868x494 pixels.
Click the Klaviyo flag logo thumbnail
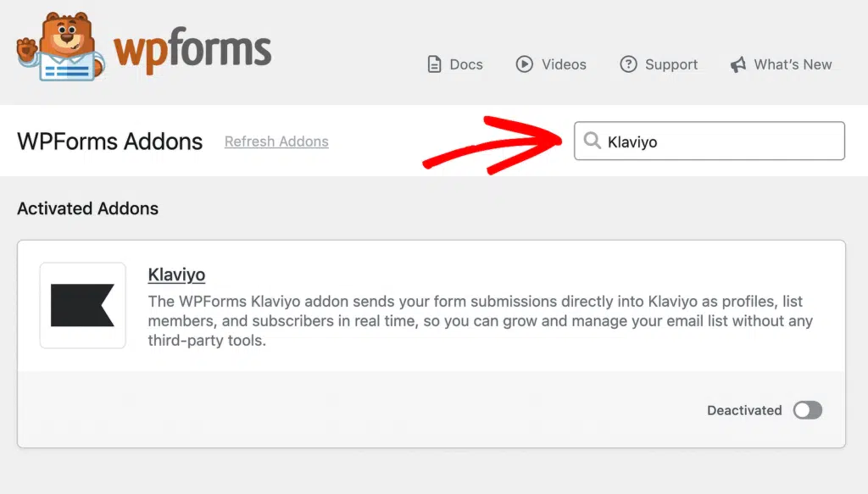(82, 305)
